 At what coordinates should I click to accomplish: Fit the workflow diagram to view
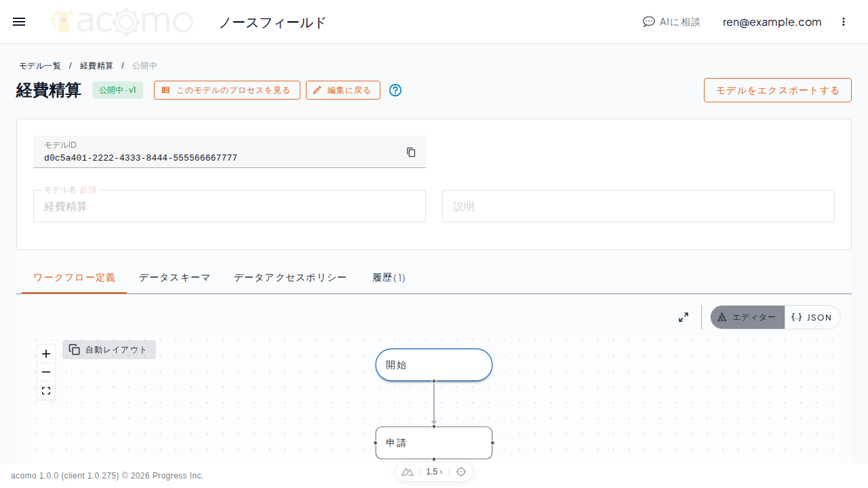pos(46,390)
